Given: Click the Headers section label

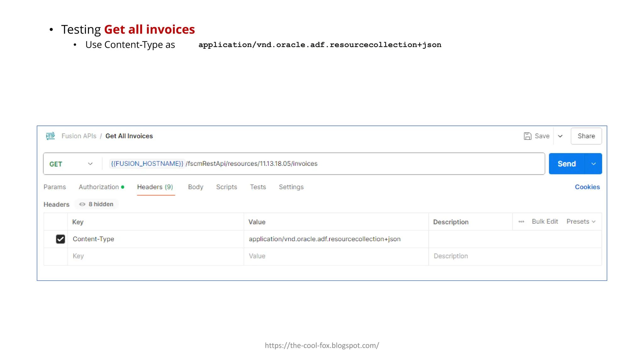Looking at the screenshot, I should pos(56,205).
